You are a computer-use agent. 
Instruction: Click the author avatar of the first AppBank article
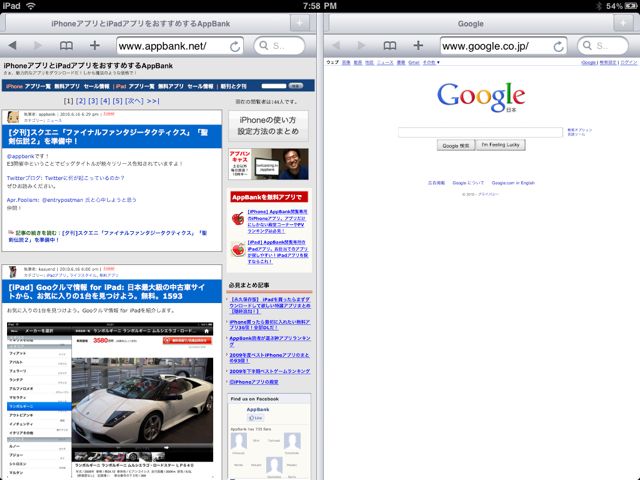[13, 117]
